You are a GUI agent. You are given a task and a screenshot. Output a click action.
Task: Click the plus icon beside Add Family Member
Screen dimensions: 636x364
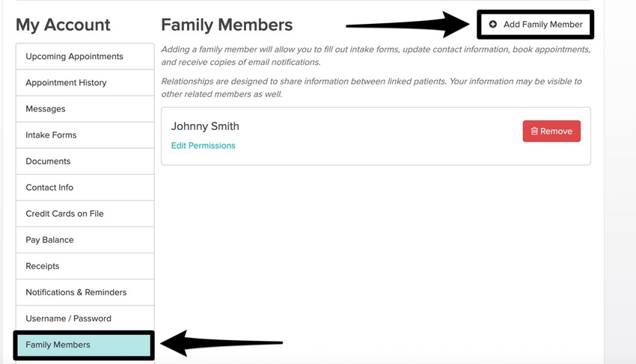pyautogui.click(x=493, y=25)
